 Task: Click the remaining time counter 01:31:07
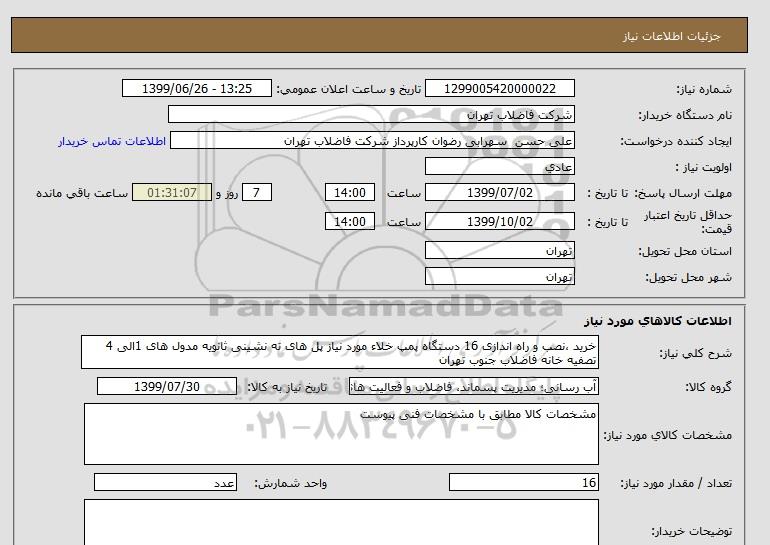click(x=172, y=192)
